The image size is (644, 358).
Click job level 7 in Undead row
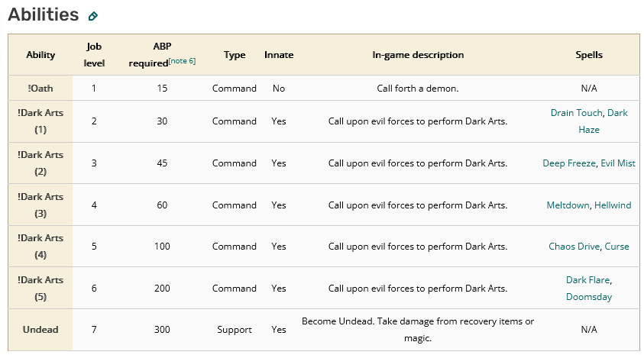(x=94, y=330)
